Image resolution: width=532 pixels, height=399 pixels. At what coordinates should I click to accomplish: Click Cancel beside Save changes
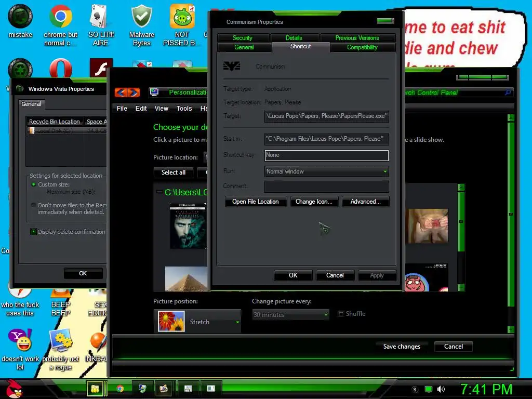[x=453, y=347]
